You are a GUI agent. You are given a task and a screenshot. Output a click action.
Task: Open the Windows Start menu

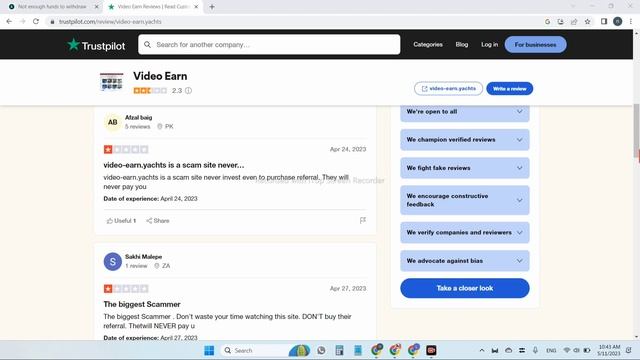point(209,350)
